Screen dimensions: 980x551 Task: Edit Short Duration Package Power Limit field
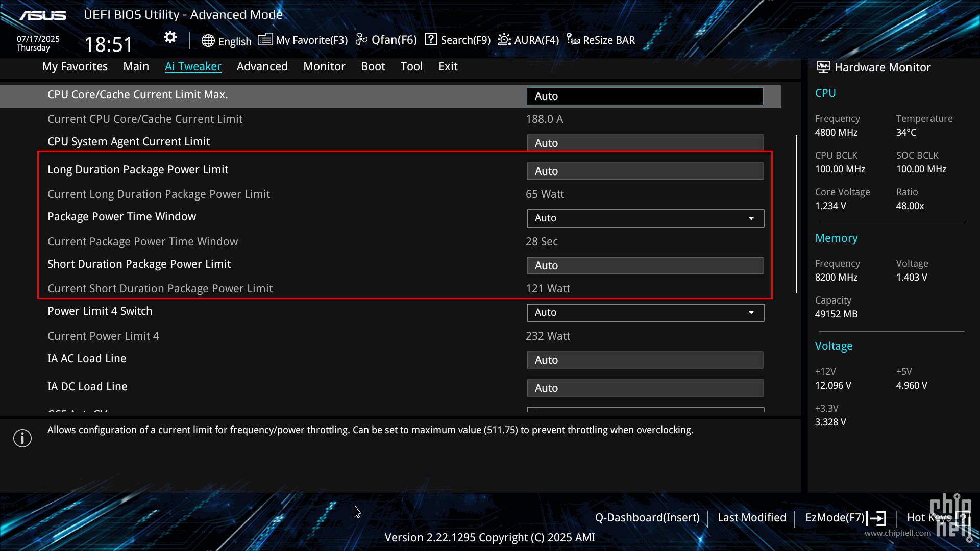click(x=645, y=265)
